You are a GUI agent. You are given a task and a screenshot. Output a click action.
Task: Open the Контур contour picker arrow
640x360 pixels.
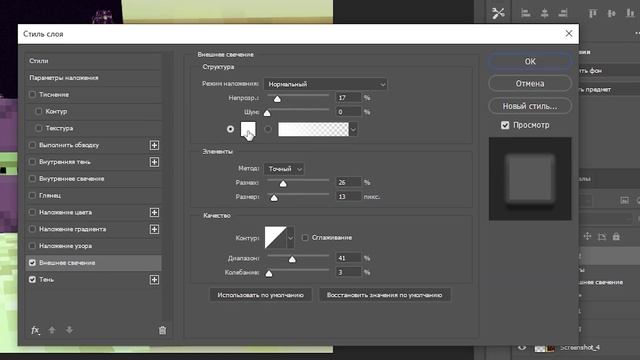[290, 238]
